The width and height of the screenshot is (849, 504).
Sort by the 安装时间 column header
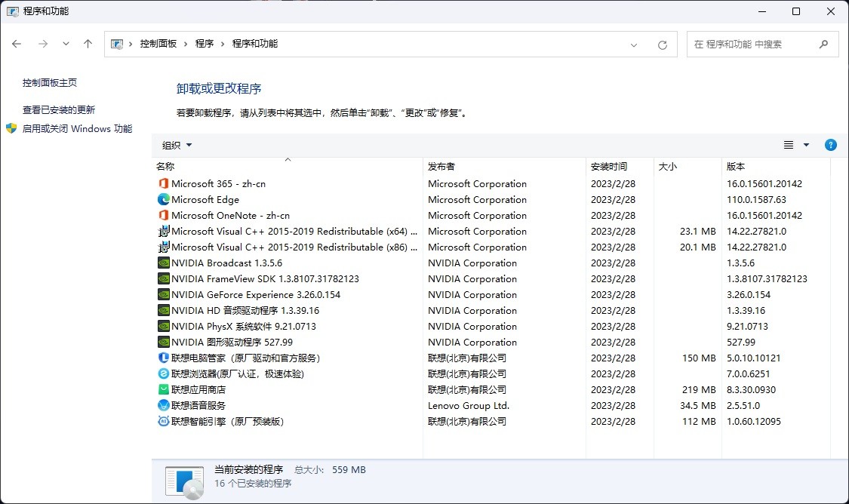(x=620, y=166)
